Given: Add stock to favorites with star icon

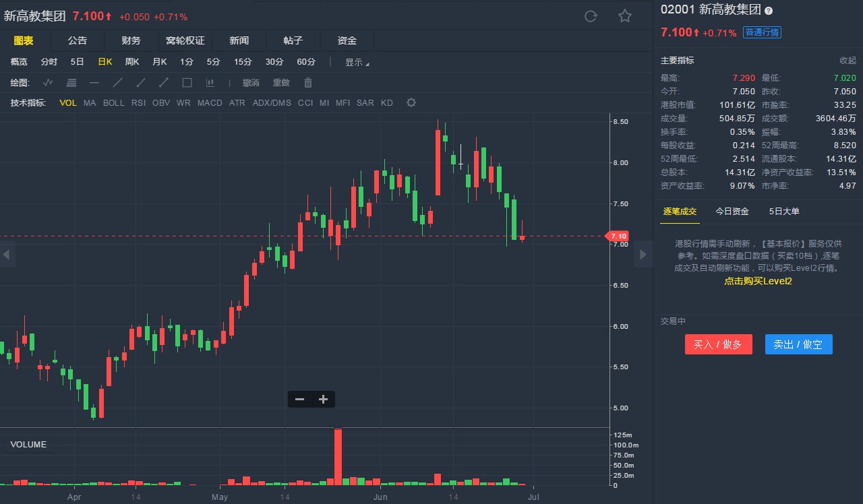Looking at the screenshot, I should pyautogui.click(x=625, y=16).
